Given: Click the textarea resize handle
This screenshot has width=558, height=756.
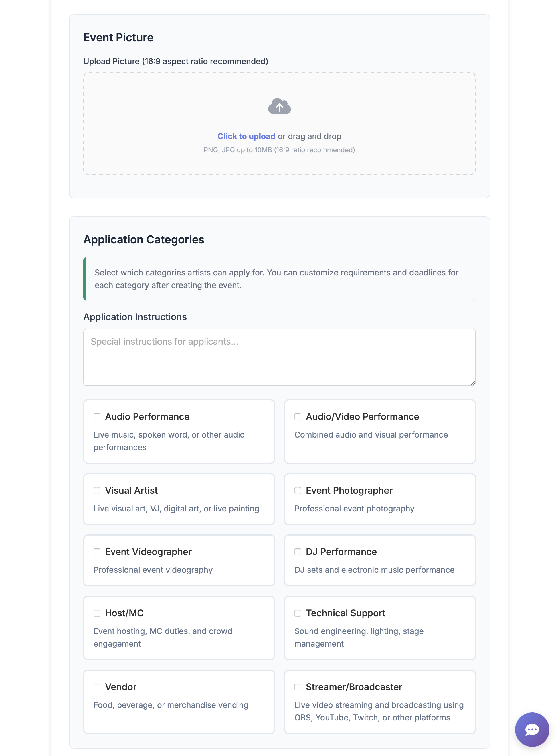Looking at the screenshot, I should pos(472,383).
